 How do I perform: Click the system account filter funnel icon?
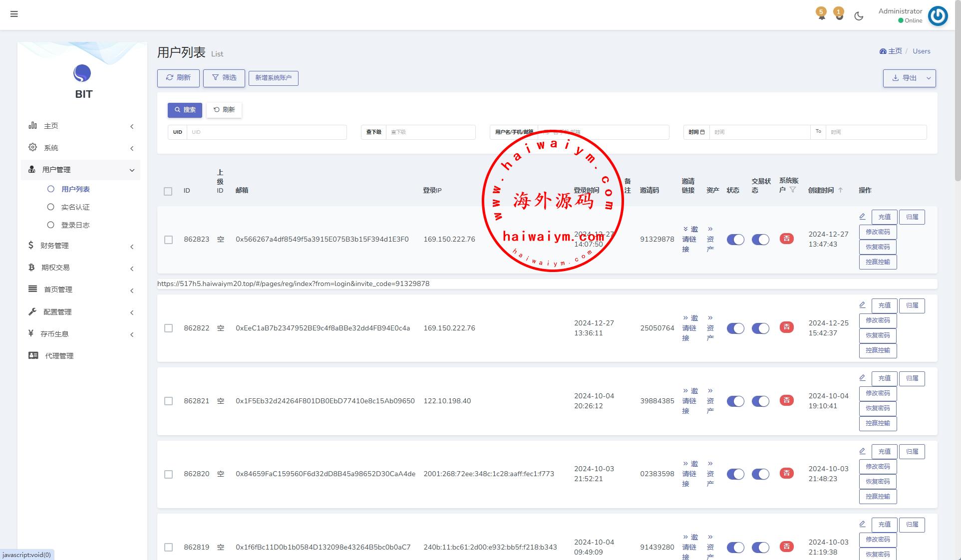pos(793,190)
